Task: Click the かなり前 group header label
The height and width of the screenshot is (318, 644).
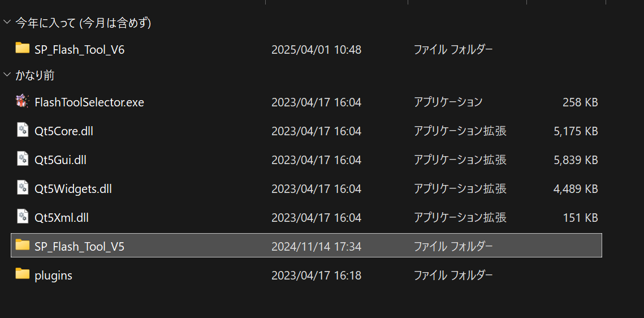Action: pyautogui.click(x=35, y=76)
